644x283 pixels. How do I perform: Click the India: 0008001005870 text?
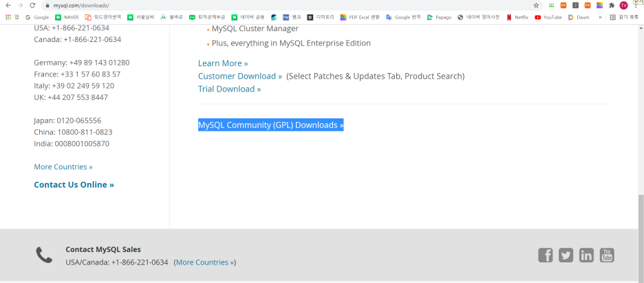[x=72, y=144]
